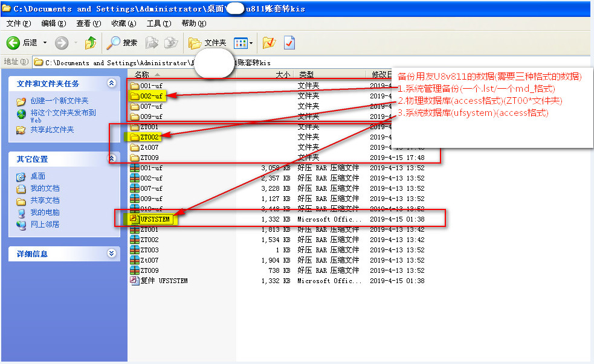The width and height of the screenshot is (594, 364).
Task: Go to 我的电脑 in other places
Action: tap(45, 212)
